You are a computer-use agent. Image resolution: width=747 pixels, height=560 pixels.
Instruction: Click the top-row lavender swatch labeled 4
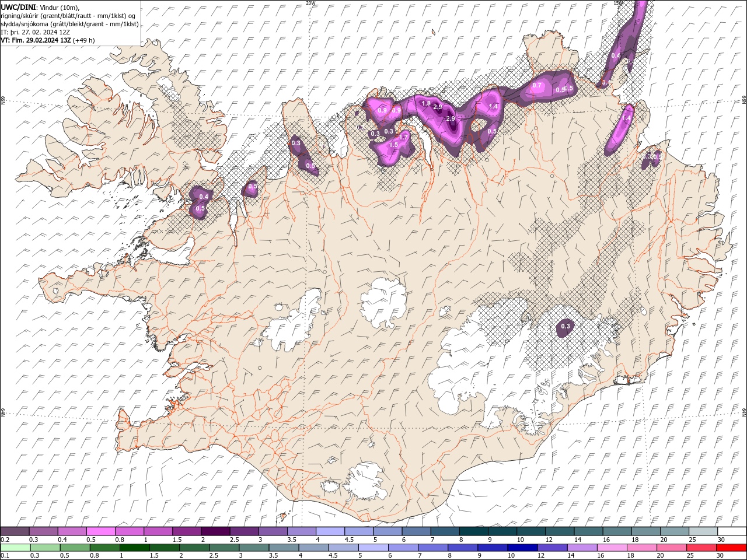330,531
